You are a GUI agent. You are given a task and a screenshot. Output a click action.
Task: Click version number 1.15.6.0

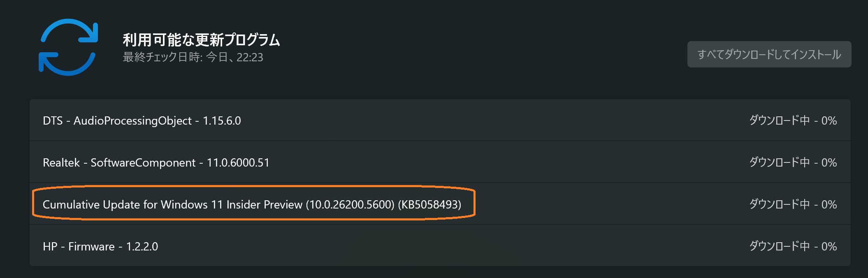pos(222,120)
